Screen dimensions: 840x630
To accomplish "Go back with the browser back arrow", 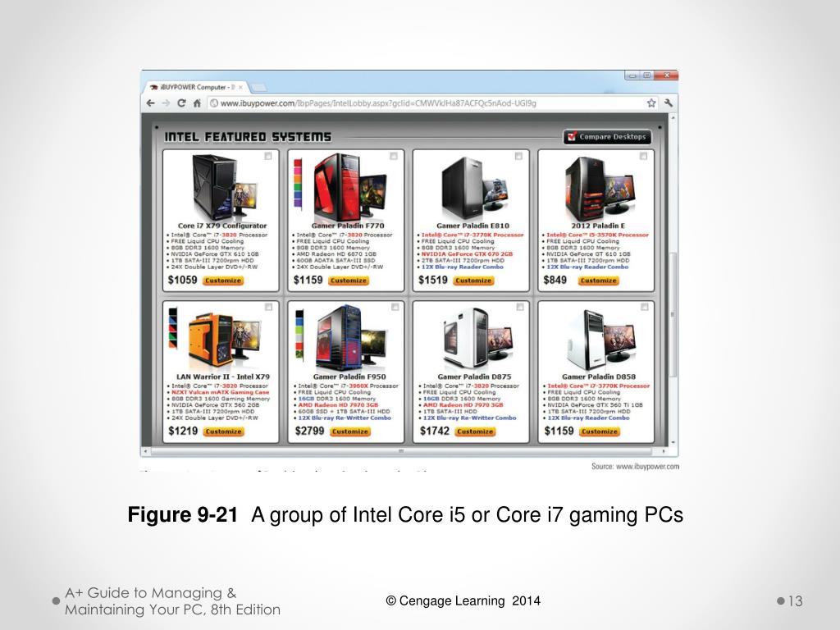I will pyautogui.click(x=151, y=103).
